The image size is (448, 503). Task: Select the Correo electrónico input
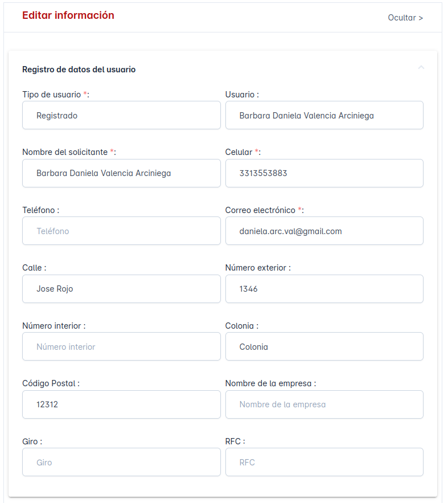[324, 231]
